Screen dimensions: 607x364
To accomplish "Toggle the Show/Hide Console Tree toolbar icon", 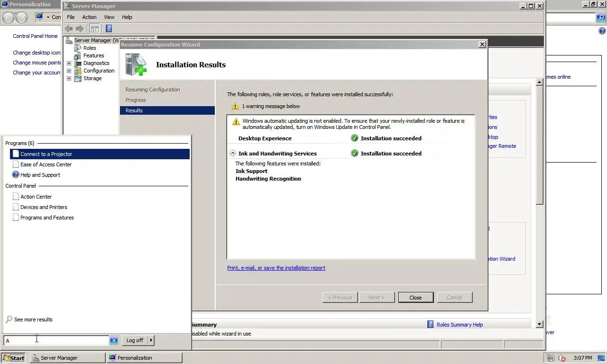I will point(94,28).
